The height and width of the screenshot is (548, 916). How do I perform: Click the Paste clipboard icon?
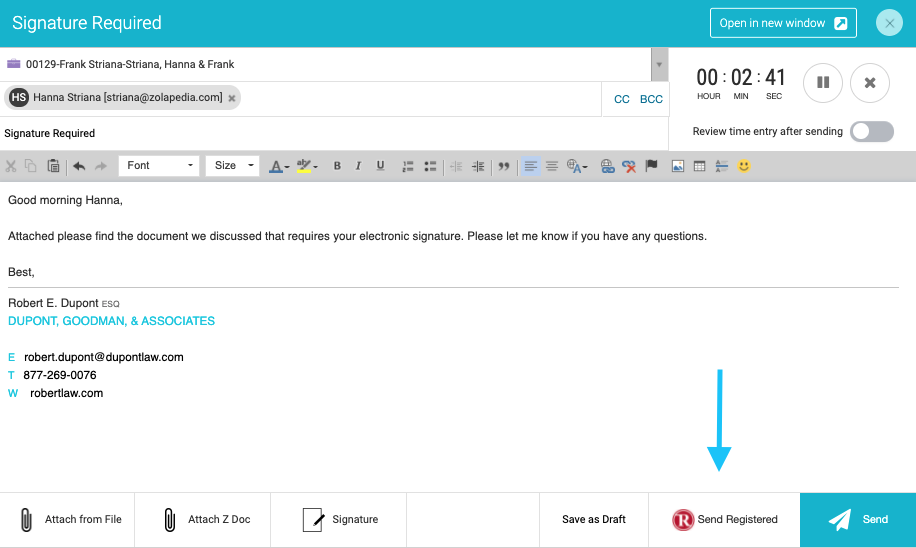point(53,166)
